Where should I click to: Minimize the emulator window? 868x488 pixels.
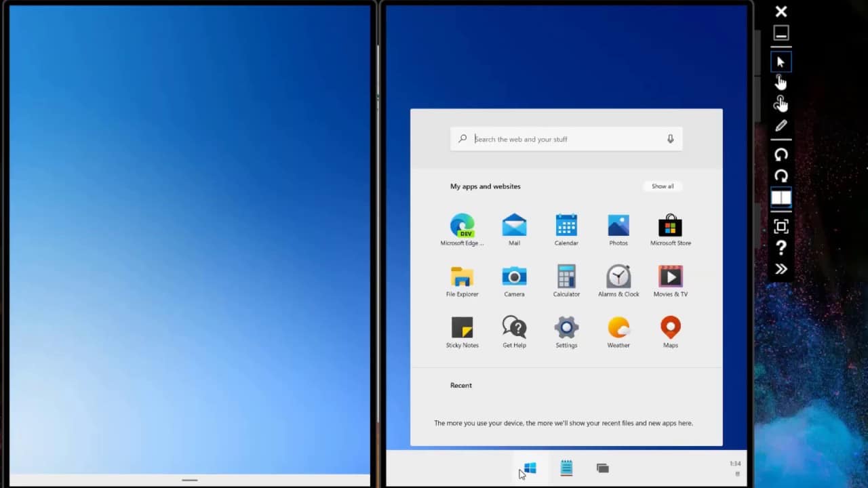pos(781,33)
